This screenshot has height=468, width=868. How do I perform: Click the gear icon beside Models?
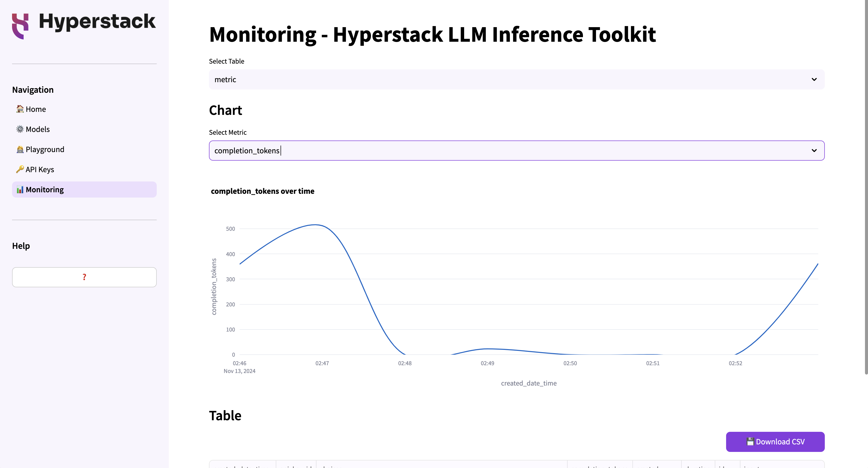(x=20, y=129)
